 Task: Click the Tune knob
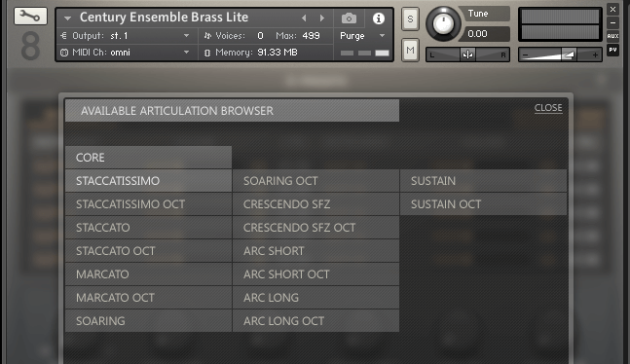tap(443, 24)
